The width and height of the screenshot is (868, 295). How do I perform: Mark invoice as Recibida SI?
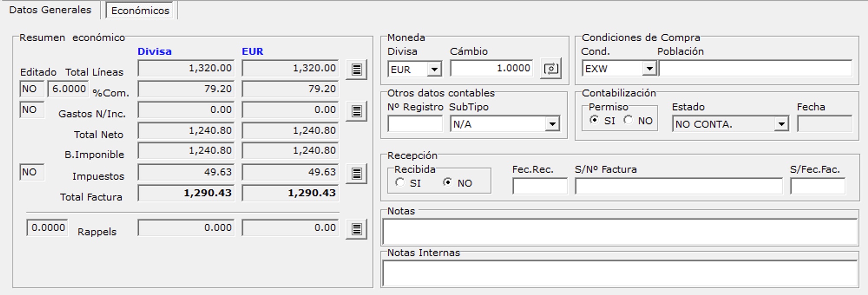(400, 183)
